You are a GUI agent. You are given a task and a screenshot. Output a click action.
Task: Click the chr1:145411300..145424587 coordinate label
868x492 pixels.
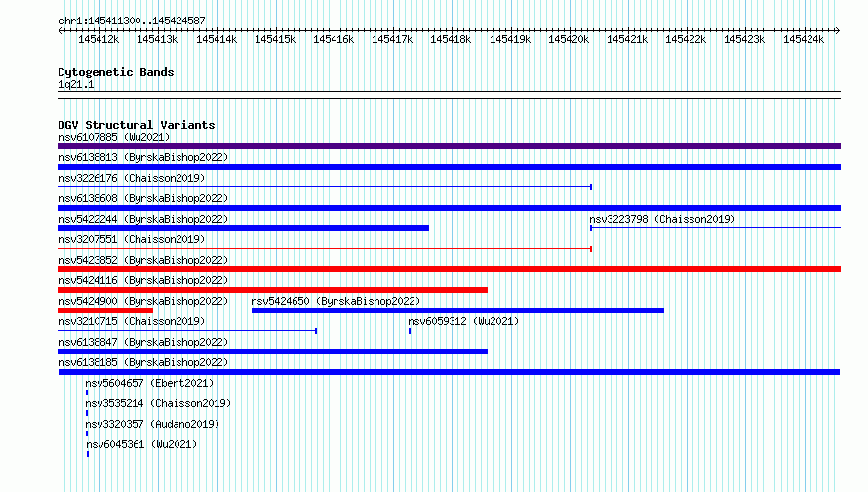132,20
